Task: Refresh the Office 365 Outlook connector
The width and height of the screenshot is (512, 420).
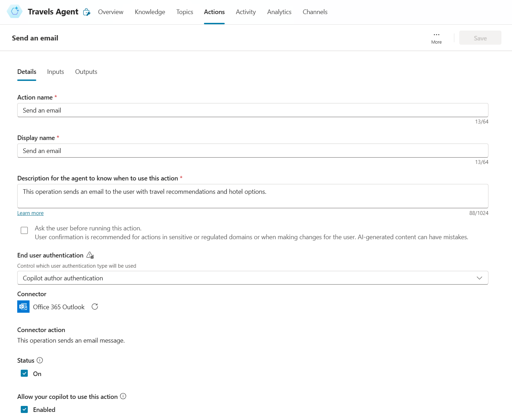Action: tap(95, 307)
